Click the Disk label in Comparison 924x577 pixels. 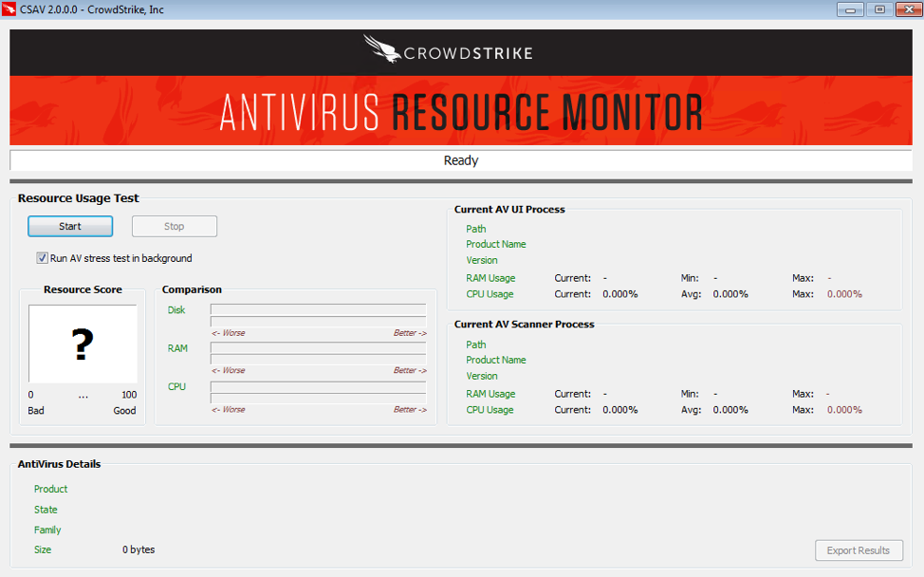click(x=176, y=310)
